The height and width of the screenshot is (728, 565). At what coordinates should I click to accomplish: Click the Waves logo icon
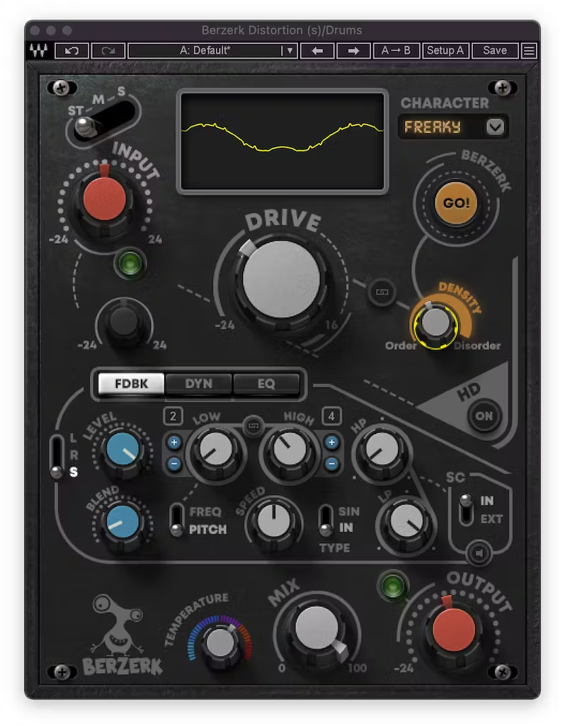pyautogui.click(x=38, y=50)
